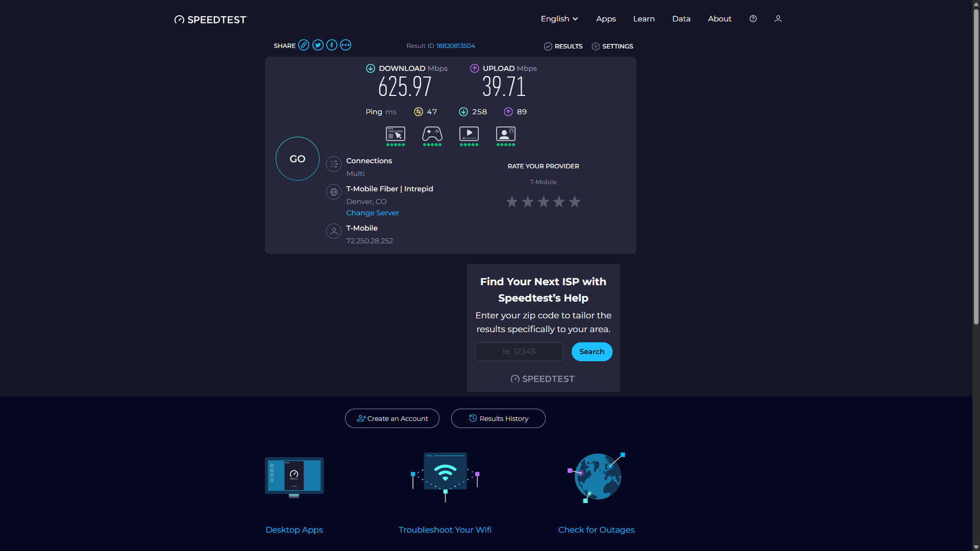Share result on Facebook
The height and width of the screenshot is (551, 980).
(x=332, y=45)
